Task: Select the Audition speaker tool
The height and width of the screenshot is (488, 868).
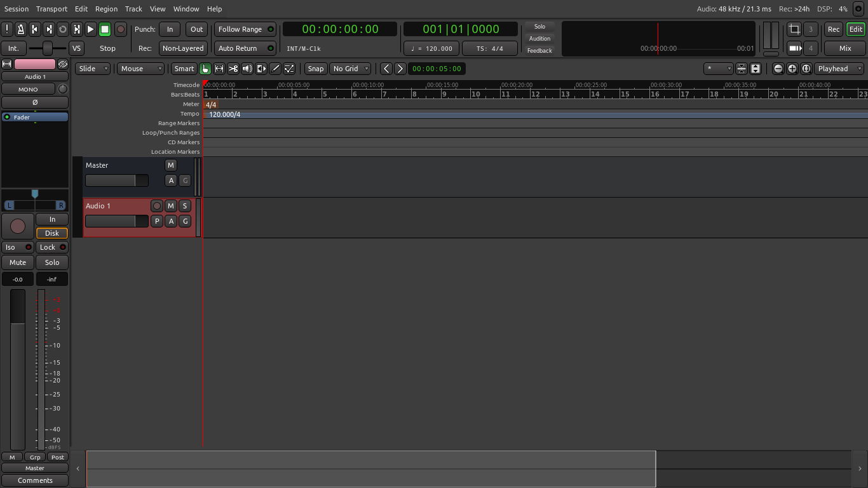Action: click(x=247, y=69)
